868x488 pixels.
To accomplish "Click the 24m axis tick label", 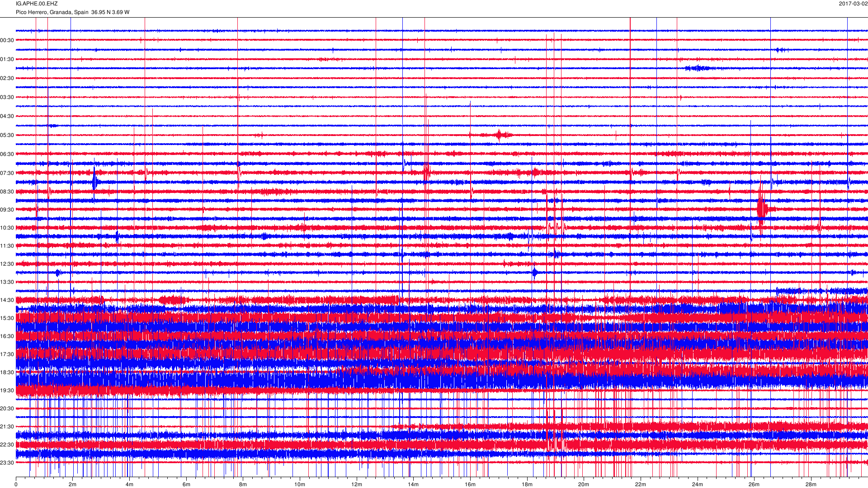I will [698, 484].
